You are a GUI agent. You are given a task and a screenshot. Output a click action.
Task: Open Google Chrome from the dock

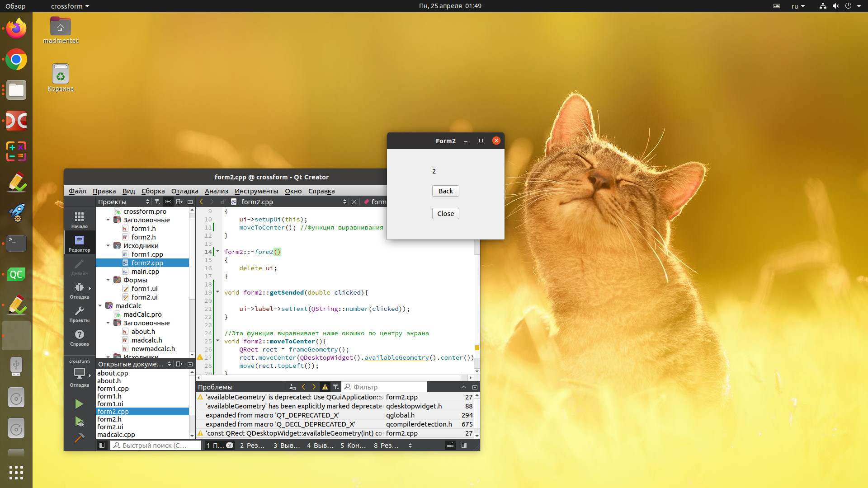16,59
